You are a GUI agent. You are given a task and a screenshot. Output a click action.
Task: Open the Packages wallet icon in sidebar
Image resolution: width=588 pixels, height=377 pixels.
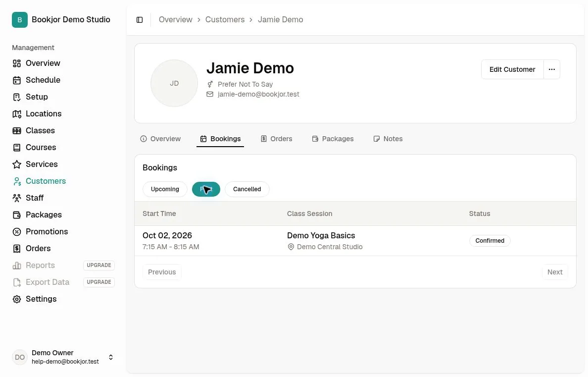point(17,215)
